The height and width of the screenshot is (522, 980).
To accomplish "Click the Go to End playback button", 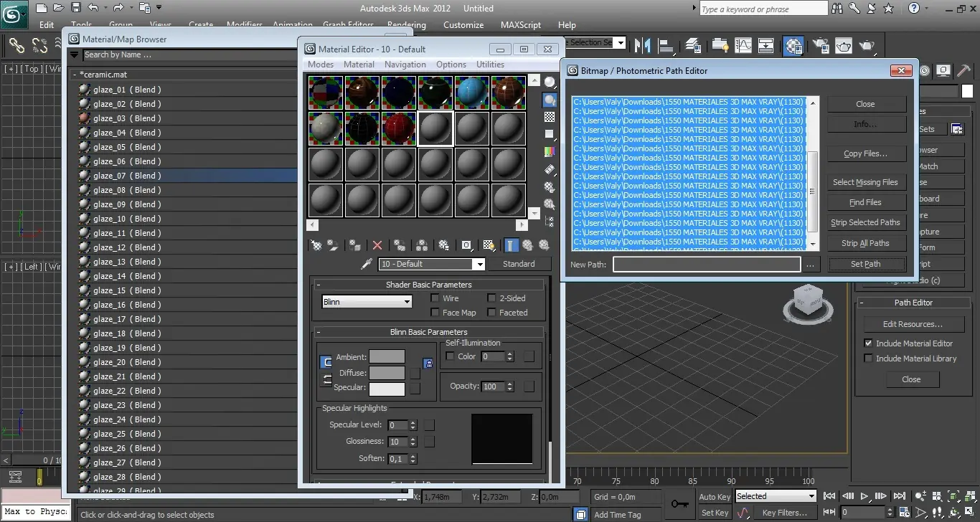I will [x=900, y=495].
